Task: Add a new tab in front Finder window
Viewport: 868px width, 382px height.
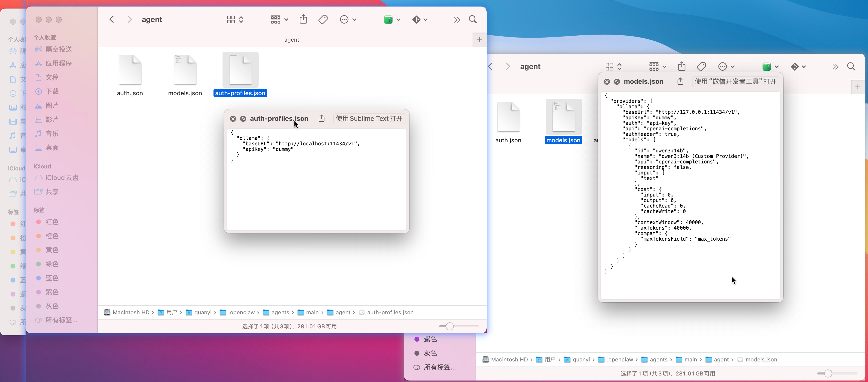Action: (x=479, y=40)
